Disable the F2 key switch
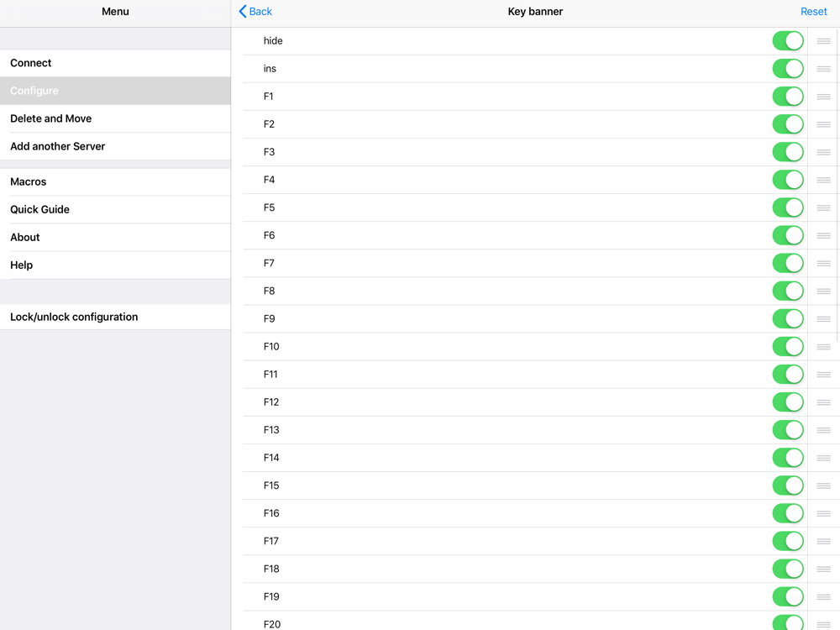The width and height of the screenshot is (840, 630). click(788, 124)
